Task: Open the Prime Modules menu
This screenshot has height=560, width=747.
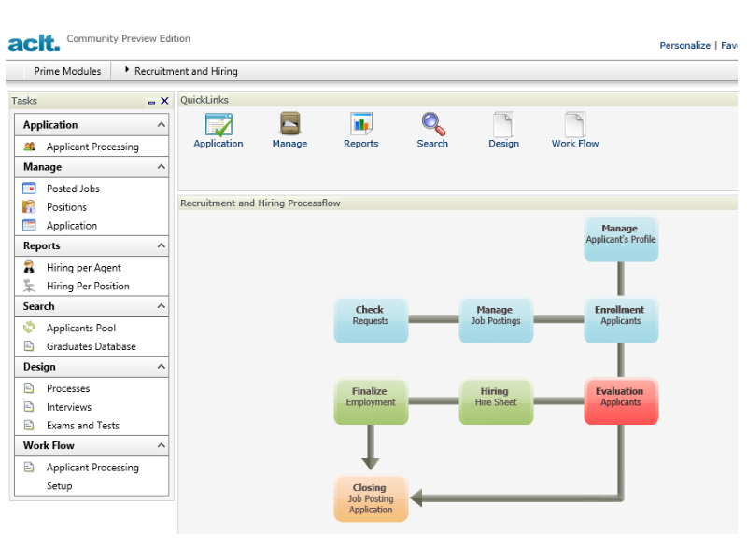Action: (67, 71)
